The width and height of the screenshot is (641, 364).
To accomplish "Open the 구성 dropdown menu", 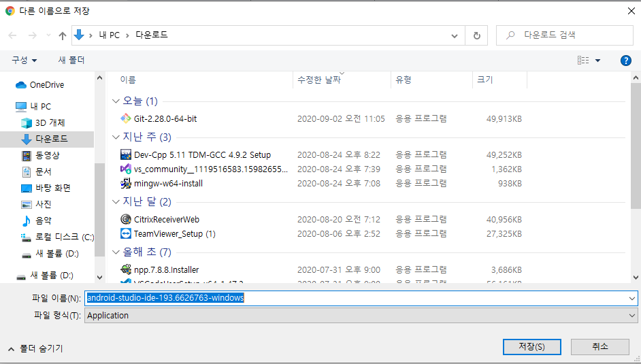I will coord(24,60).
